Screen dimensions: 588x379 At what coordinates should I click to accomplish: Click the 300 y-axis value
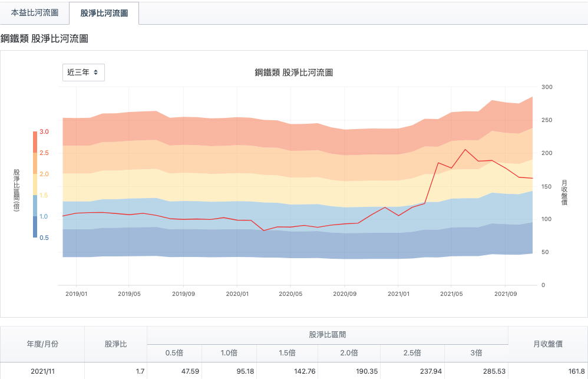point(547,87)
